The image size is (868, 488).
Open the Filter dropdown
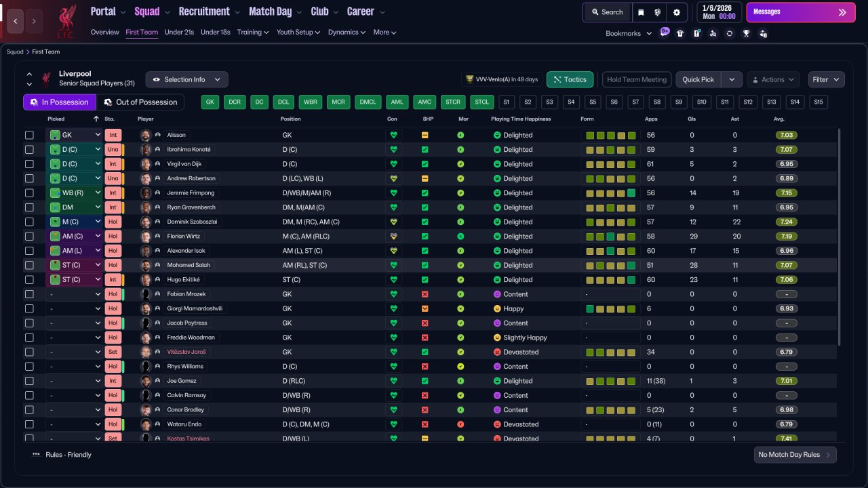(826, 79)
